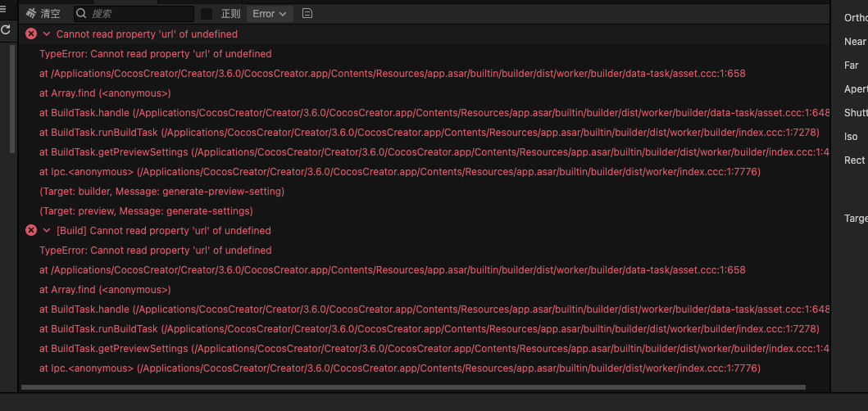The height and width of the screenshot is (411, 868).
Task: Click the Iso property label
Action: [851, 137]
